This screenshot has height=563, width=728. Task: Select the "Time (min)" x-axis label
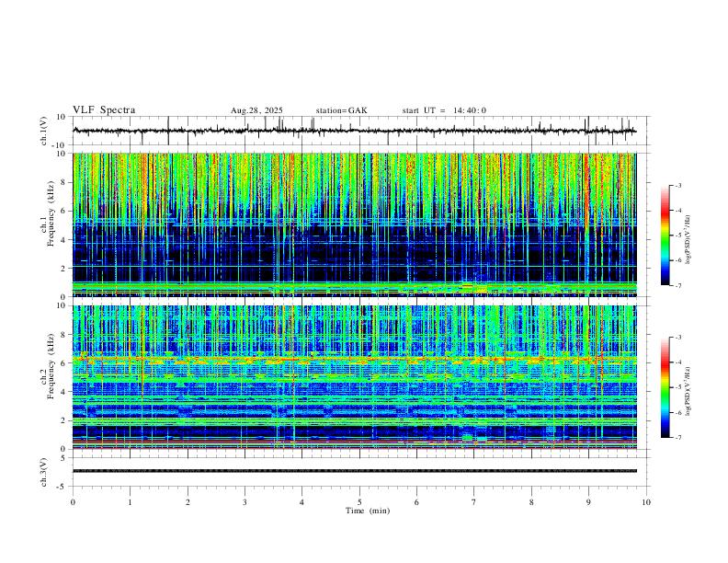368,511
